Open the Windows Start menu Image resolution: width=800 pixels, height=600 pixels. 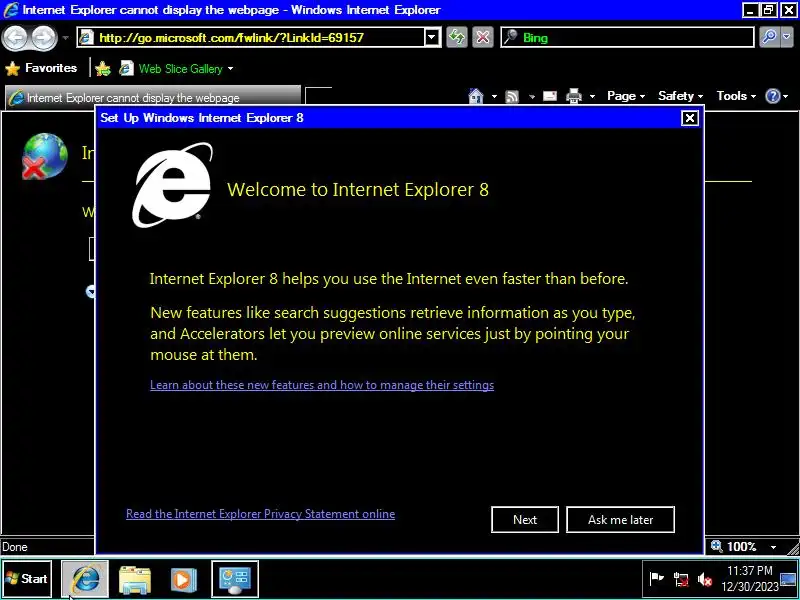pos(27,579)
